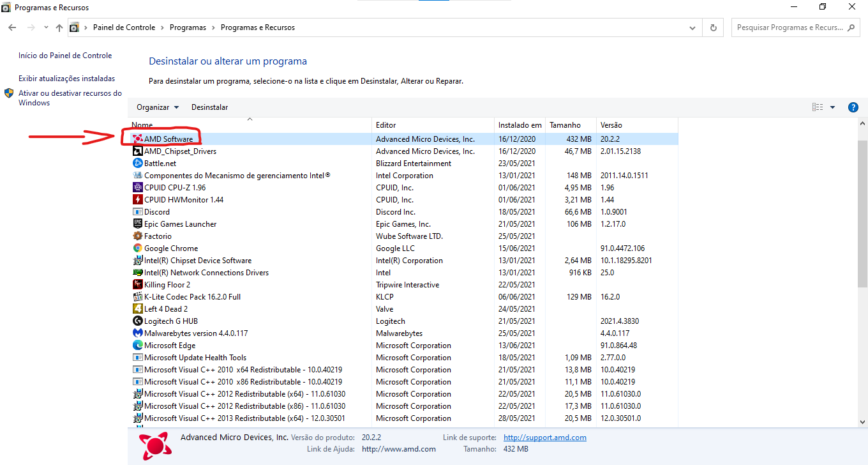This screenshot has width=868, height=465.
Task: Click the 06/06/2021 install date cell
Action: (517, 297)
